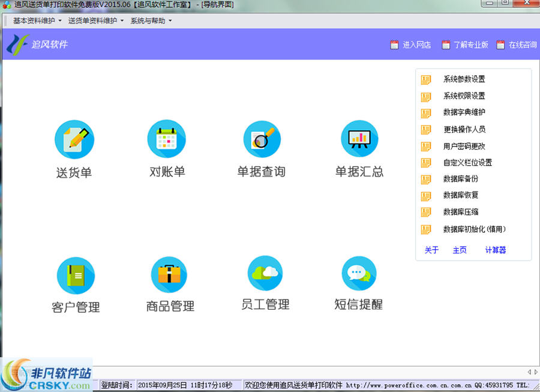The width and height of the screenshot is (540, 392).
Task: Click the 客户管理 label text
Action: (76, 307)
